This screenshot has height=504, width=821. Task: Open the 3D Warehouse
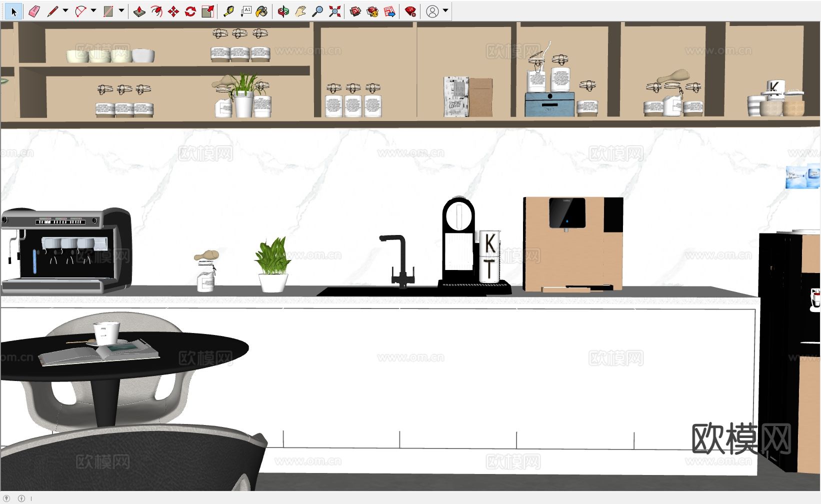[355, 11]
